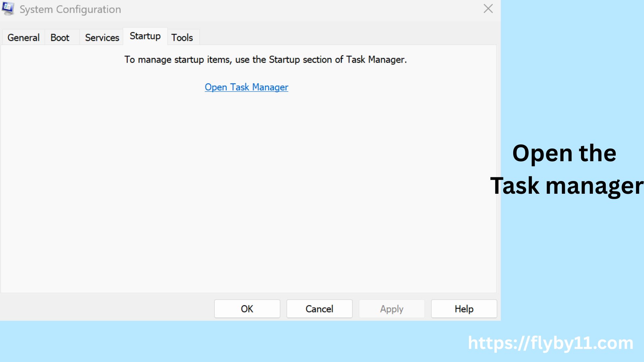Switch to the General tab
The image size is (644, 362).
tap(23, 37)
